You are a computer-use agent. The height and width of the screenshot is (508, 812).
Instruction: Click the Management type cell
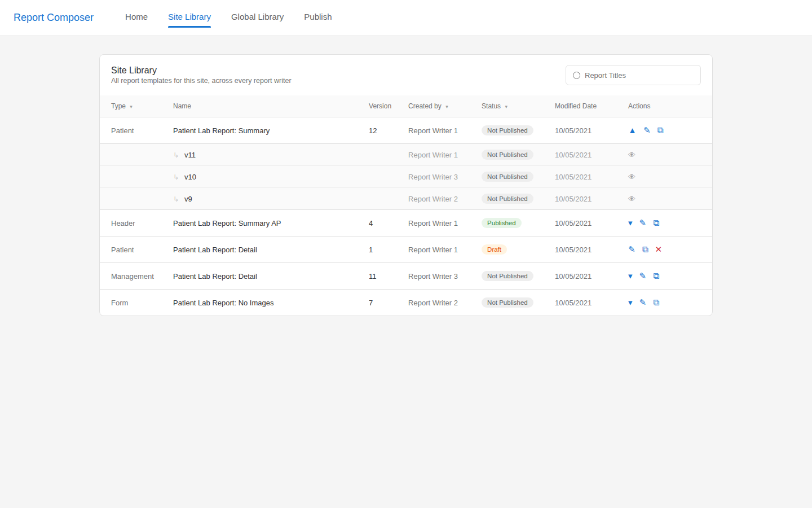click(133, 276)
